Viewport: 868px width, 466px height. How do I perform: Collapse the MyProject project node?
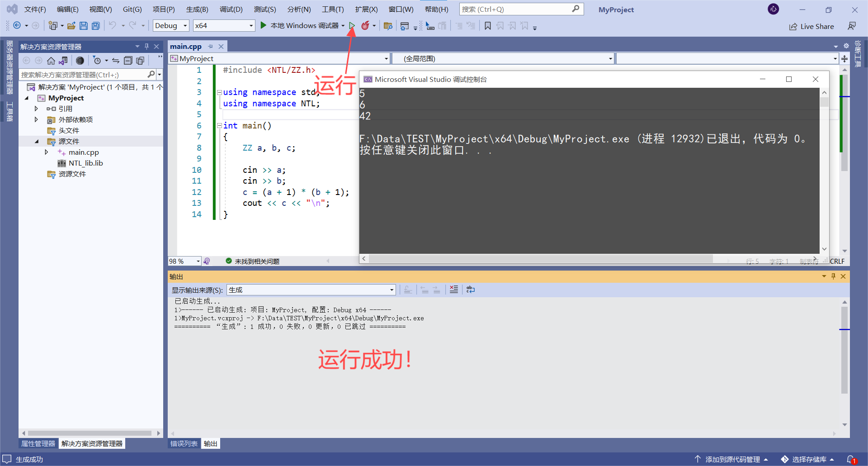coord(27,98)
